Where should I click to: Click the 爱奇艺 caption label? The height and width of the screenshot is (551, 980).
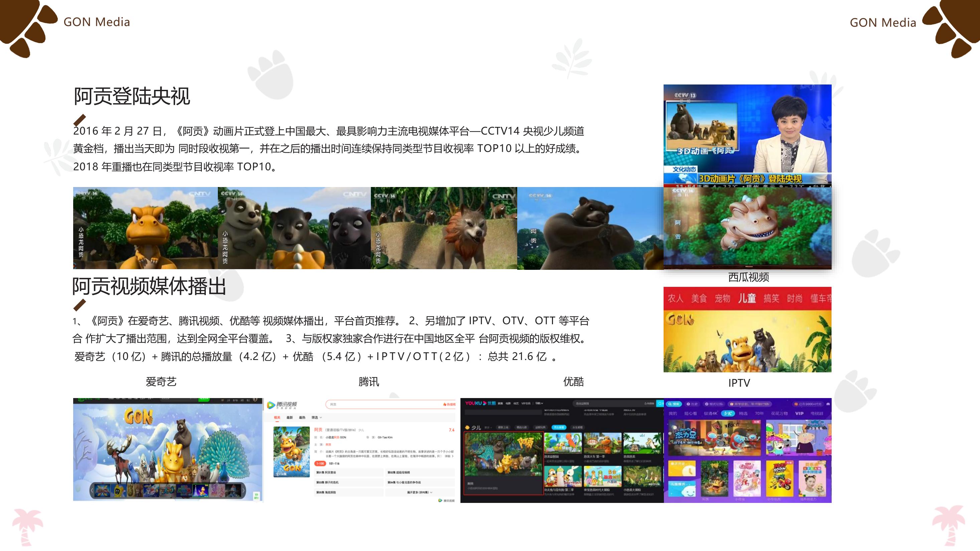tap(161, 381)
